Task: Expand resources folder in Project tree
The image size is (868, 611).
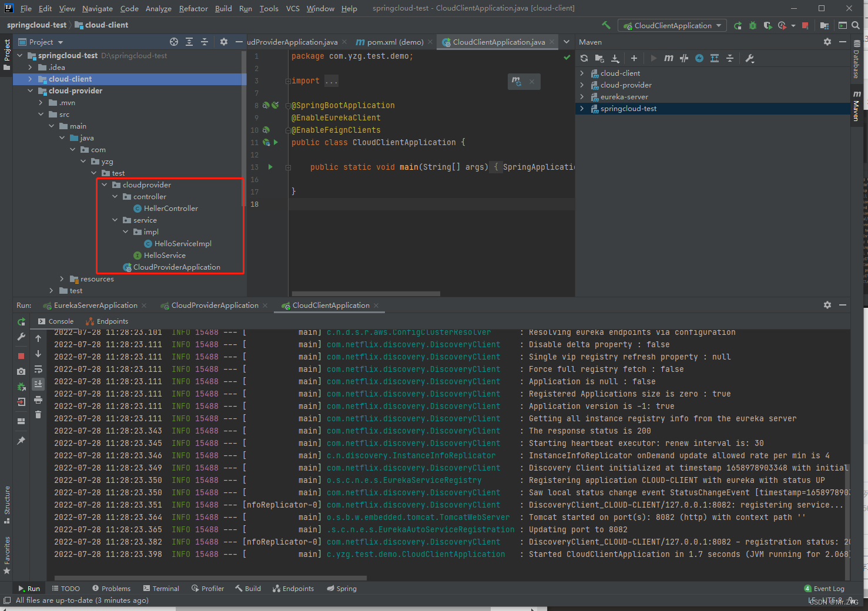Action: coord(62,278)
